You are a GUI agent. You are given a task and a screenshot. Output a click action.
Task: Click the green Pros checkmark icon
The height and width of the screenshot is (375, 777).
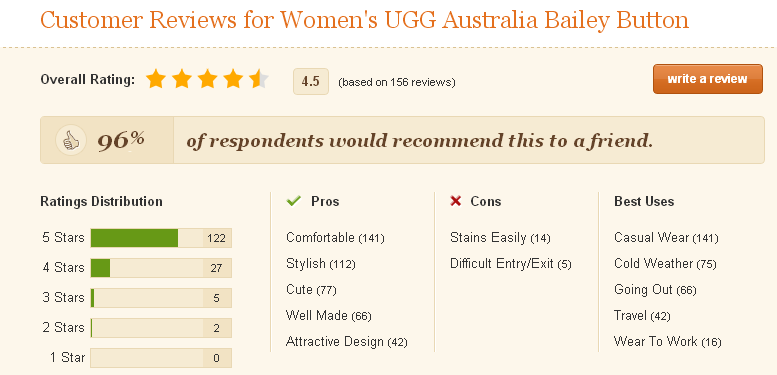coord(294,201)
